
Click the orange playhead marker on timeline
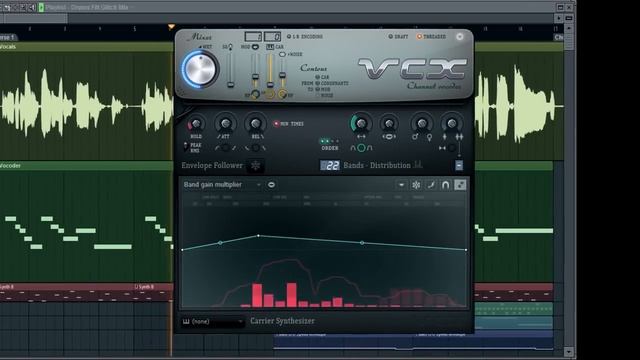(x=171, y=27)
